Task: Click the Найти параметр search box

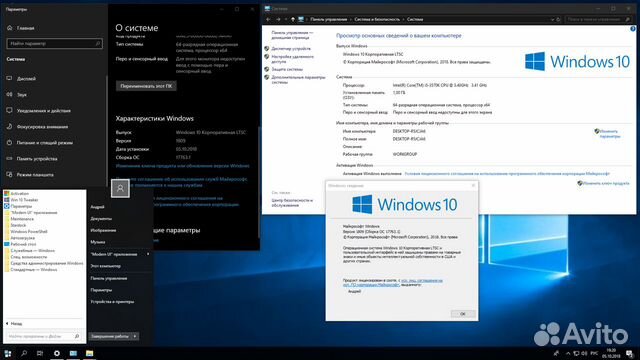Action: (54, 43)
